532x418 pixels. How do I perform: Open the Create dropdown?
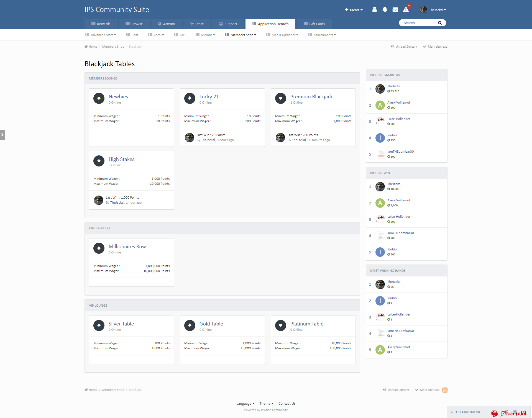[354, 10]
